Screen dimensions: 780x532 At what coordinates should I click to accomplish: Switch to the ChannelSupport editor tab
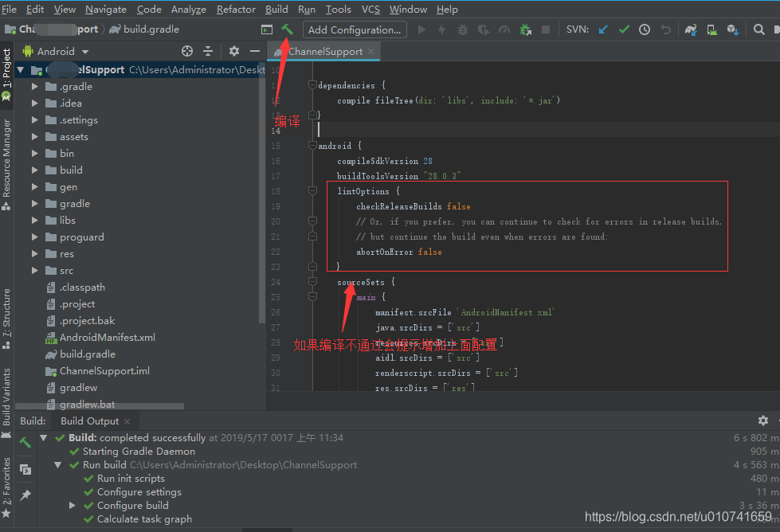(324, 49)
